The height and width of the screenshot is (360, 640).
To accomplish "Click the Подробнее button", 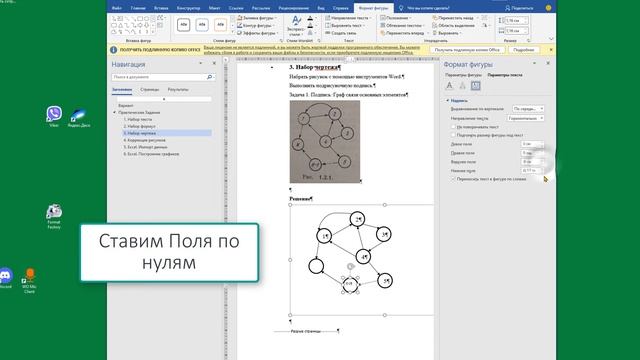I will [524, 50].
